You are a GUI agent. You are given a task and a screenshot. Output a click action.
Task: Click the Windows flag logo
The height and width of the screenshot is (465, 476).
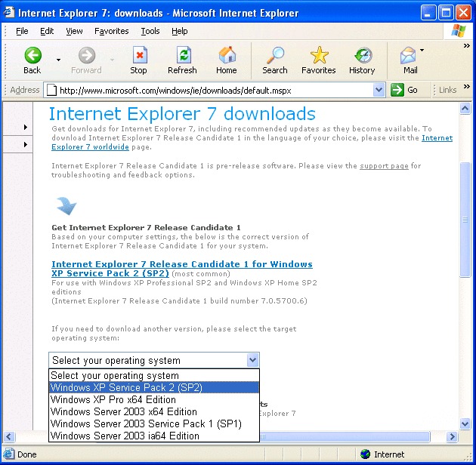coord(459,31)
